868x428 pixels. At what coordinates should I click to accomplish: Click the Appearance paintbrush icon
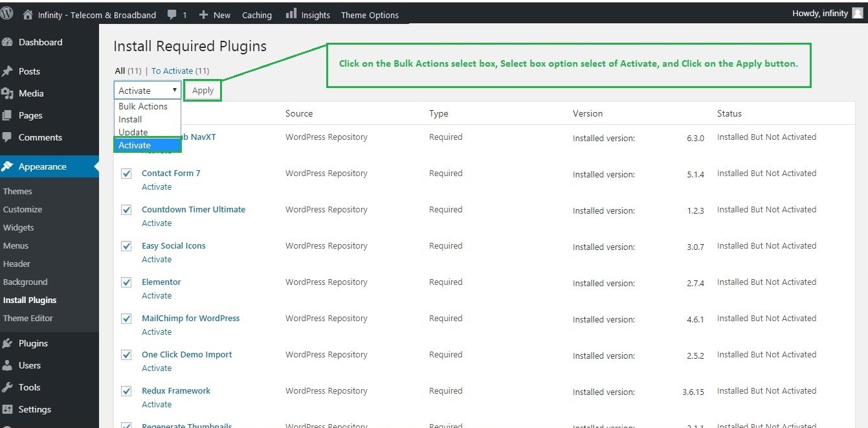pos(8,166)
